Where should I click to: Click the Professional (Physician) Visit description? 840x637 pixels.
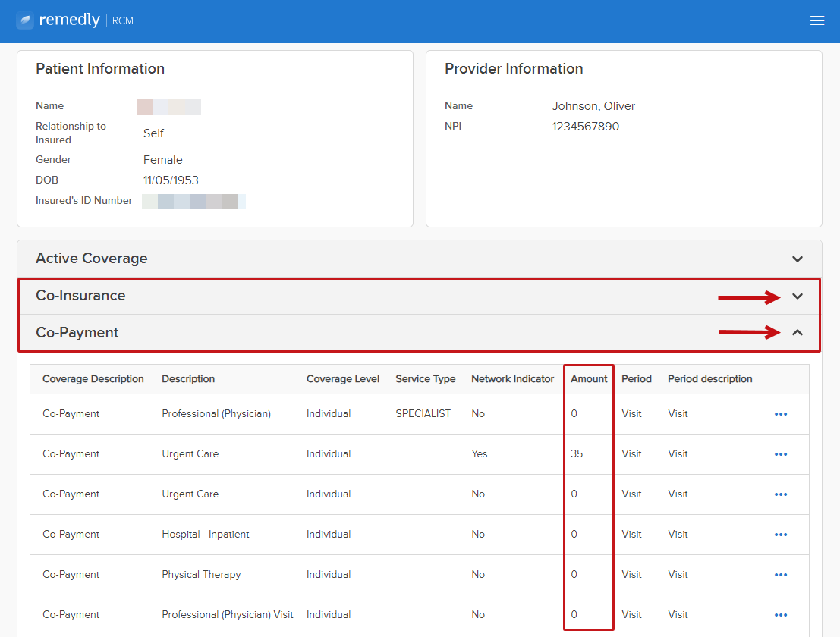tap(228, 614)
